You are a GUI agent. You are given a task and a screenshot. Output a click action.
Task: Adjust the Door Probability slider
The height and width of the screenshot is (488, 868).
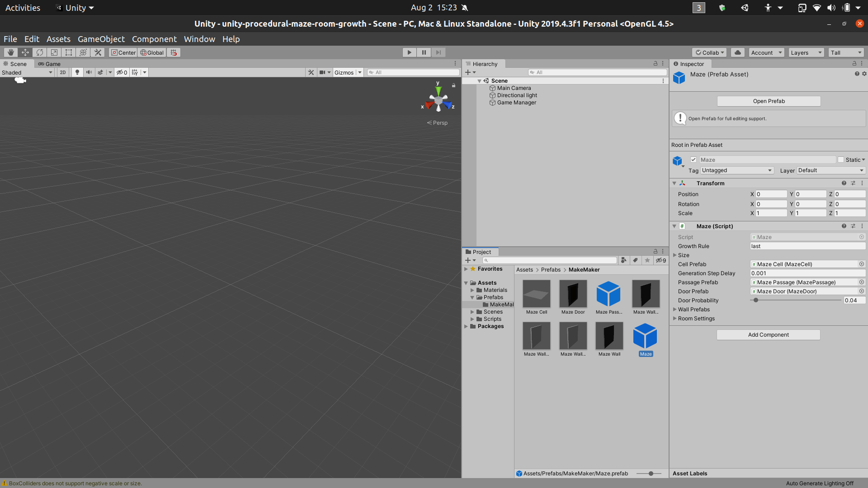[755, 300]
